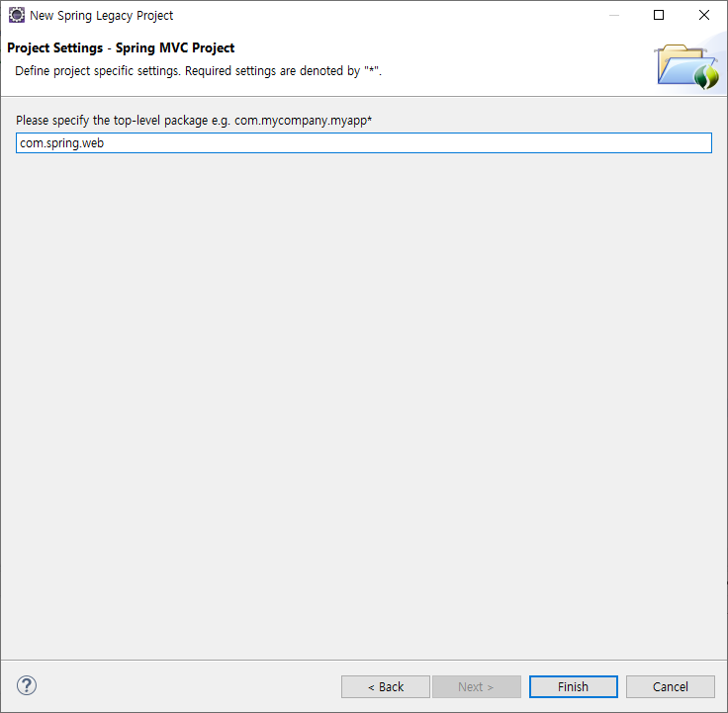Focus the top-level package input field

click(x=364, y=143)
